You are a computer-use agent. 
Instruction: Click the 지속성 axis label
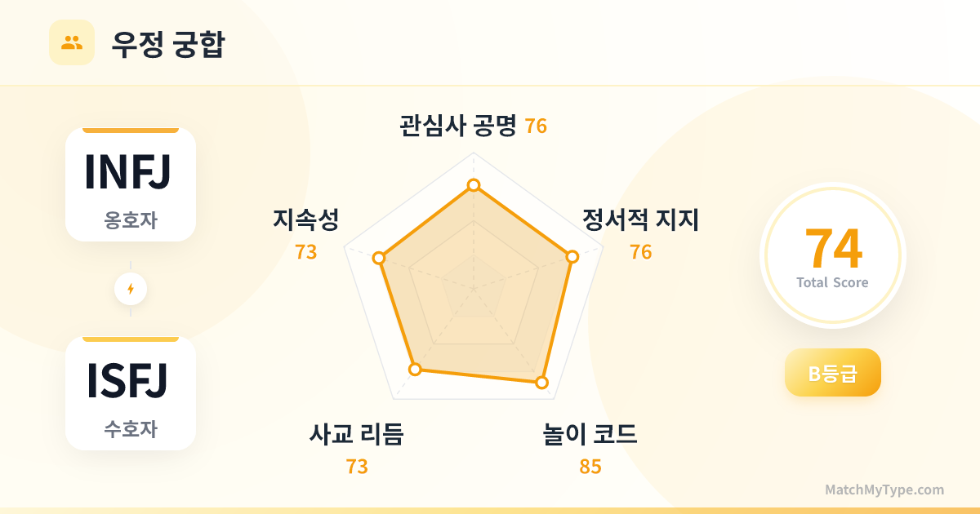click(x=305, y=220)
